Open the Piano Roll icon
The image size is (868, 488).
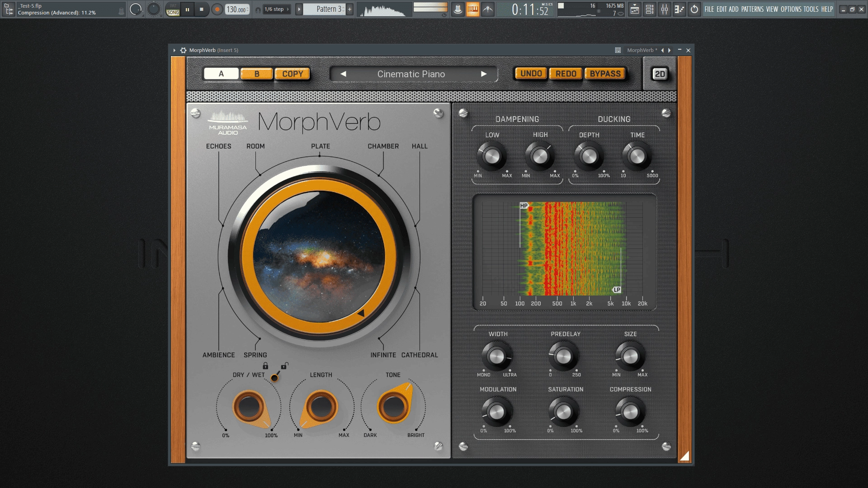coord(679,9)
